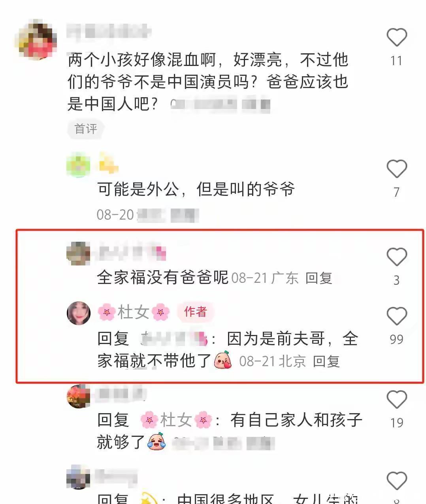Open red flower avatar of replying user

coord(78,396)
